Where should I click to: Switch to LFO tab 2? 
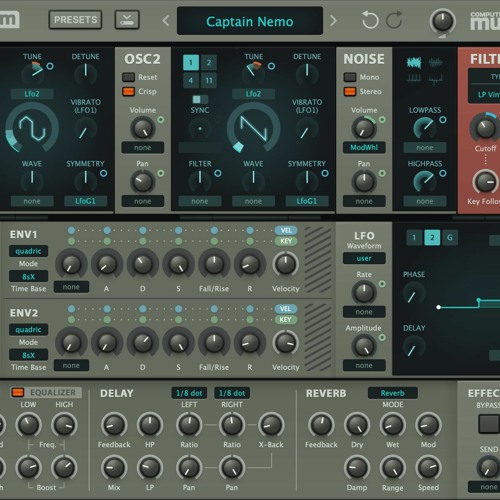point(432,238)
